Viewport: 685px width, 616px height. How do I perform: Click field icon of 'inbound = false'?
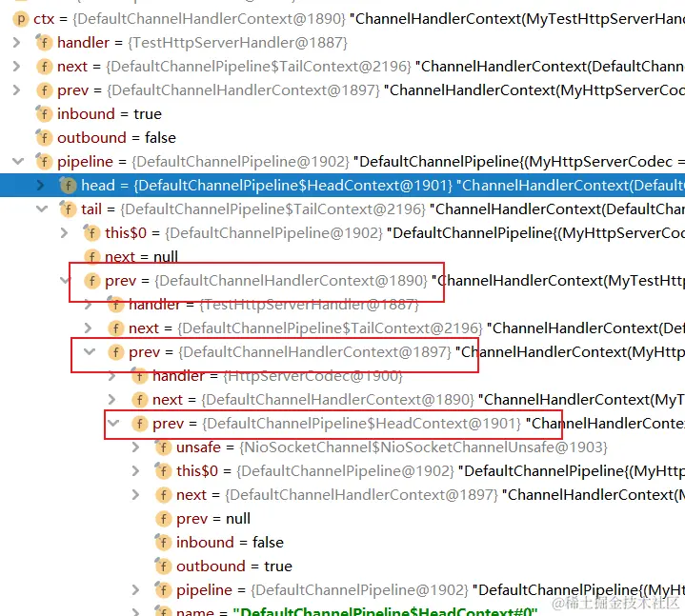(163, 543)
